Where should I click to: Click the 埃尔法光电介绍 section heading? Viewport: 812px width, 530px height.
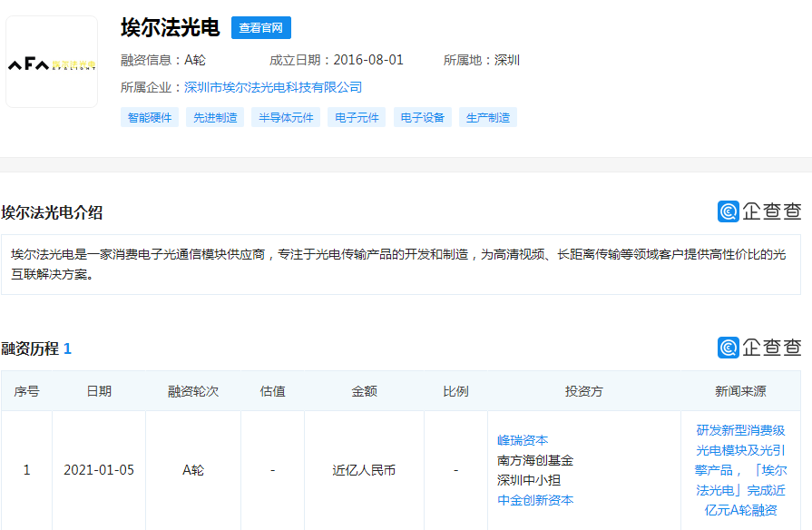click(x=52, y=212)
